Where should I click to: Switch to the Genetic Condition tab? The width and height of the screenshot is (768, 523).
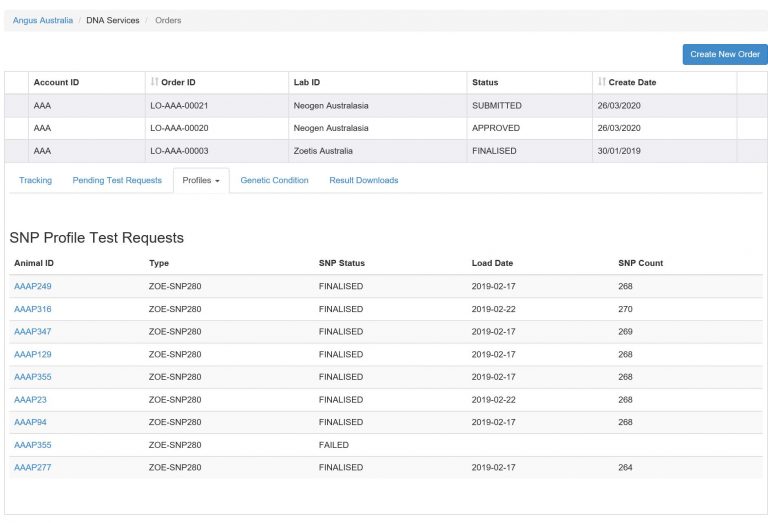(274, 181)
